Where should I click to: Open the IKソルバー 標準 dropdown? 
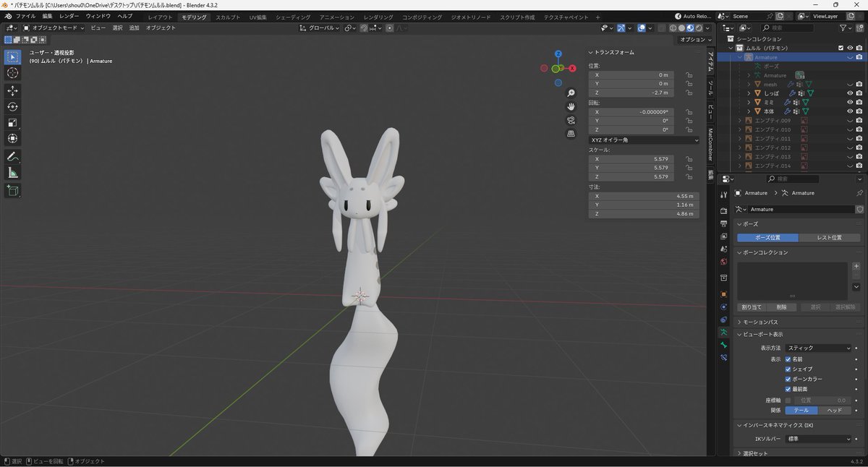tap(820, 439)
